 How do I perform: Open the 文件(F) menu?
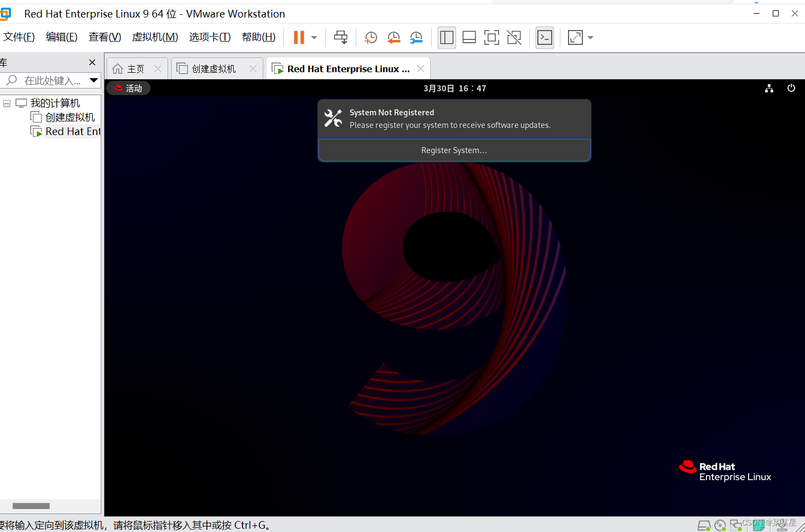pos(19,37)
